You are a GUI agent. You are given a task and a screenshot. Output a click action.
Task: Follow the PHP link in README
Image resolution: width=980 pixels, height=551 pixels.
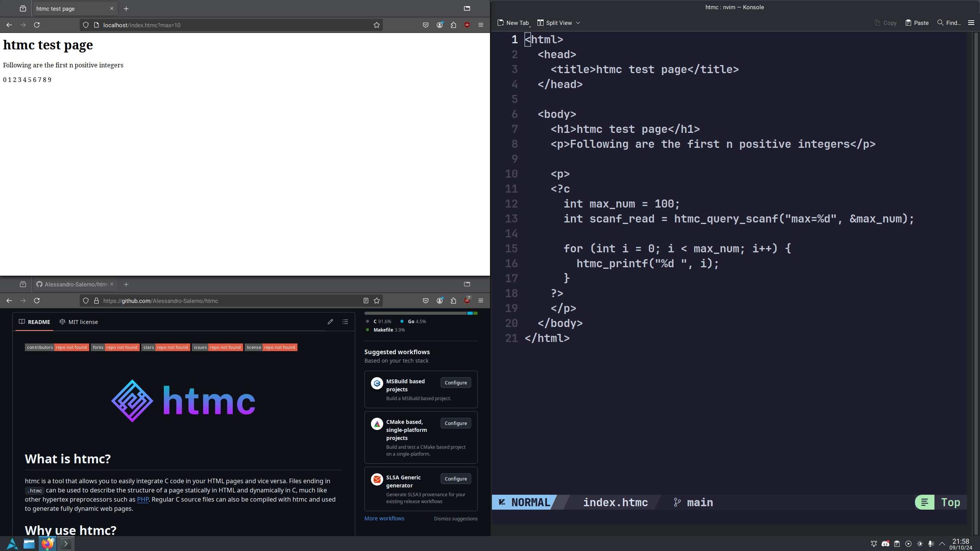coord(142,499)
